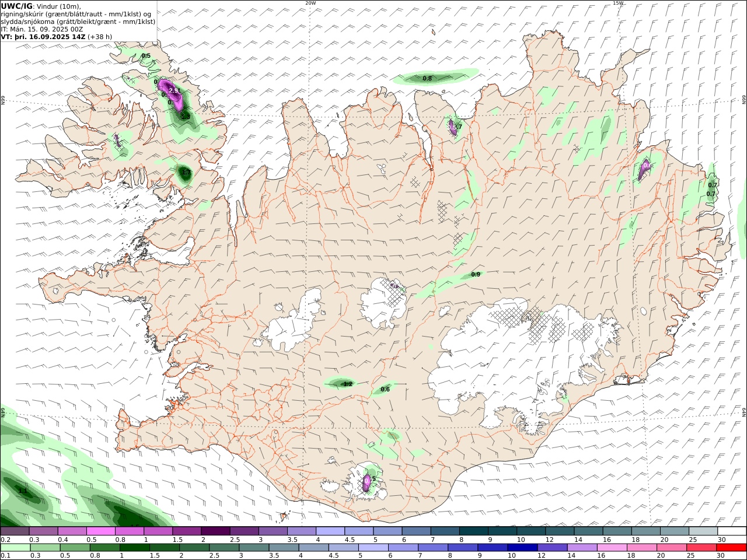Click the light violet 14 swatch in bottom legend row
This screenshot has height=560, width=747.
(x=581, y=548)
